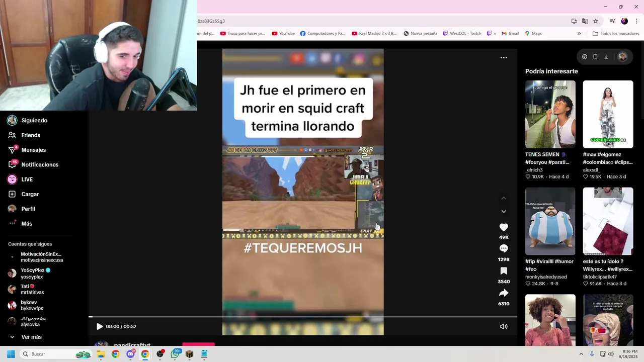
Task: Seek on the video progress bar
Action: click(x=303, y=317)
